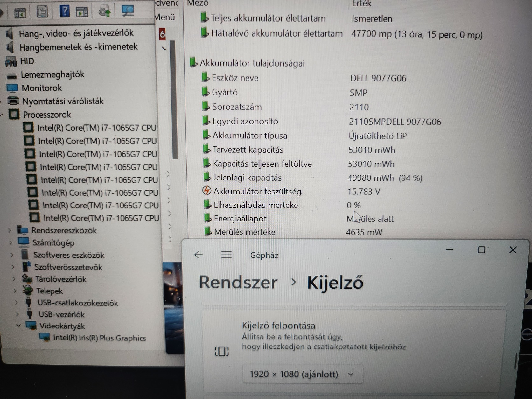Select the Processzorok category
Screen dimensions: 532x399
tap(47, 115)
